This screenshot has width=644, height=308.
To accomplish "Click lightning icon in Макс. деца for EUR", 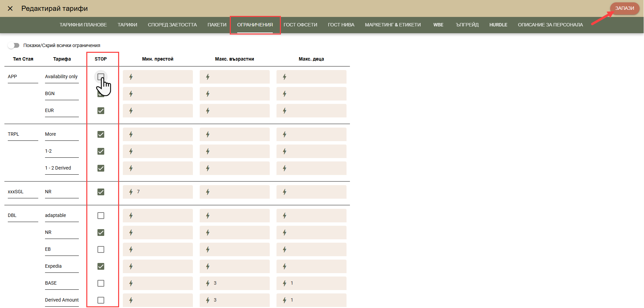I will (285, 111).
